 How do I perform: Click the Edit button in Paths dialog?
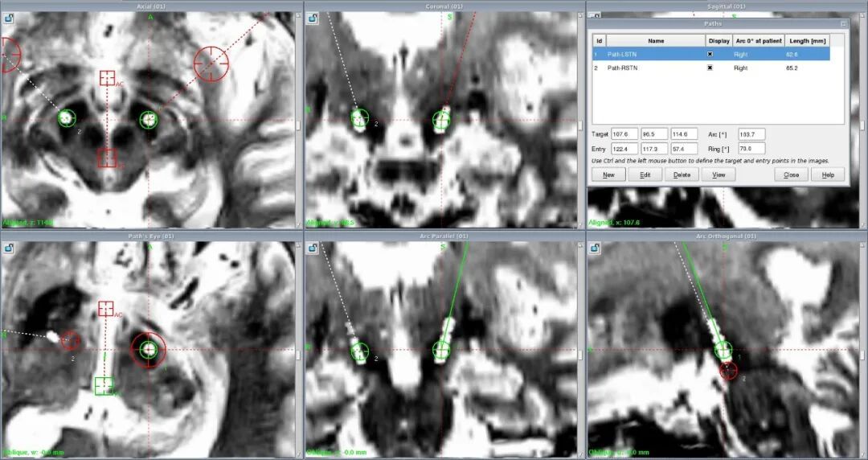click(x=645, y=175)
